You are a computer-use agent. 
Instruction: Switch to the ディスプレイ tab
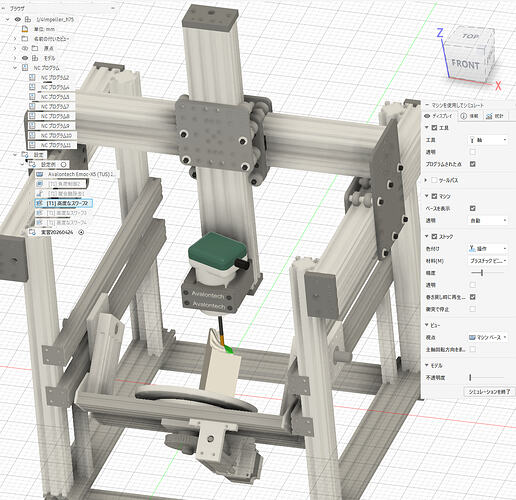tap(438, 116)
